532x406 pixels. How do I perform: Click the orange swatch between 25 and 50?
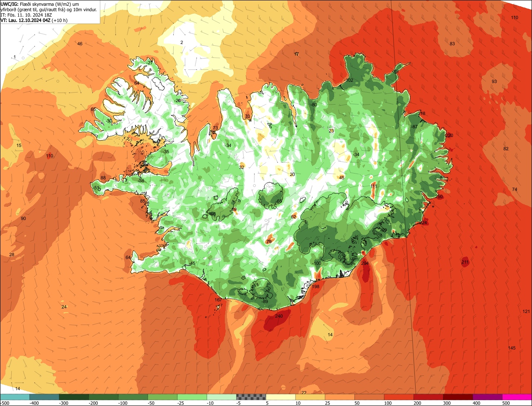(x=340, y=397)
